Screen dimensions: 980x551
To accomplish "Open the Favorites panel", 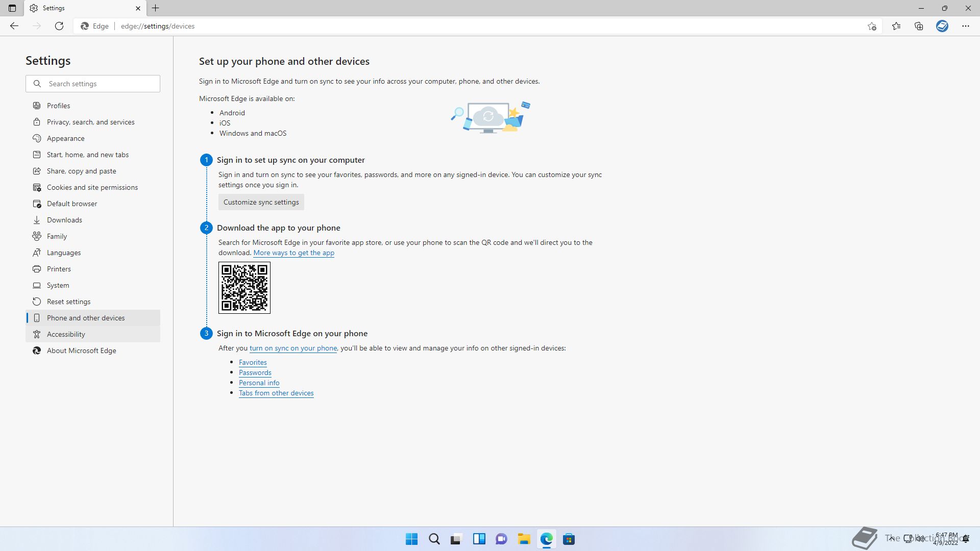I will coord(896,26).
